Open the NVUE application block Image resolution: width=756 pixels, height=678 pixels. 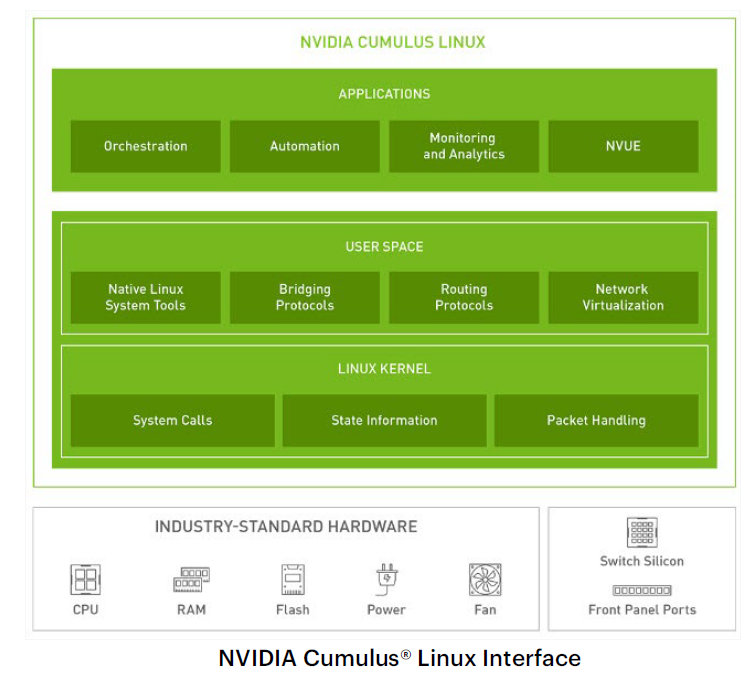pyautogui.click(x=622, y=146)
